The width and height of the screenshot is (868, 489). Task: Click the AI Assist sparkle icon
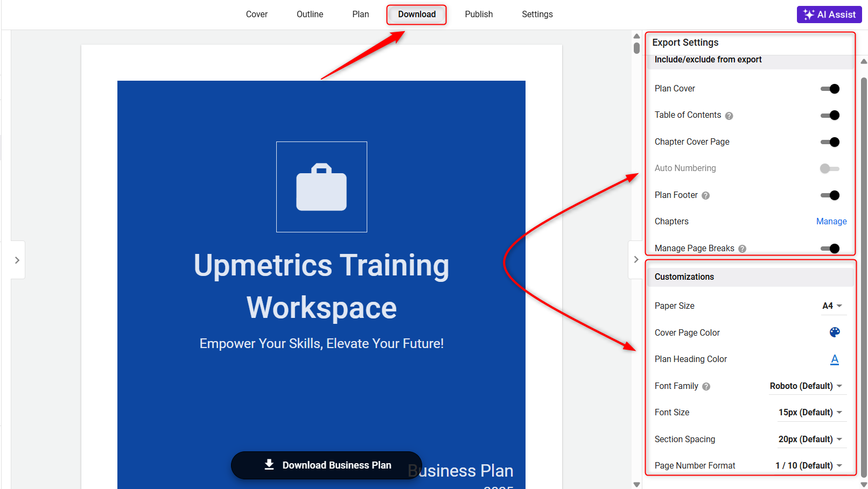(x=808, y=15)
